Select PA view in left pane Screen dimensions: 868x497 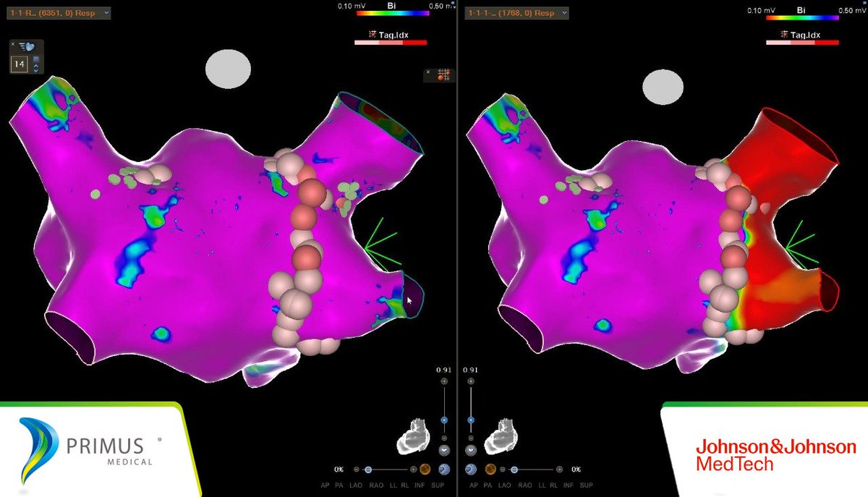(339, 485)
